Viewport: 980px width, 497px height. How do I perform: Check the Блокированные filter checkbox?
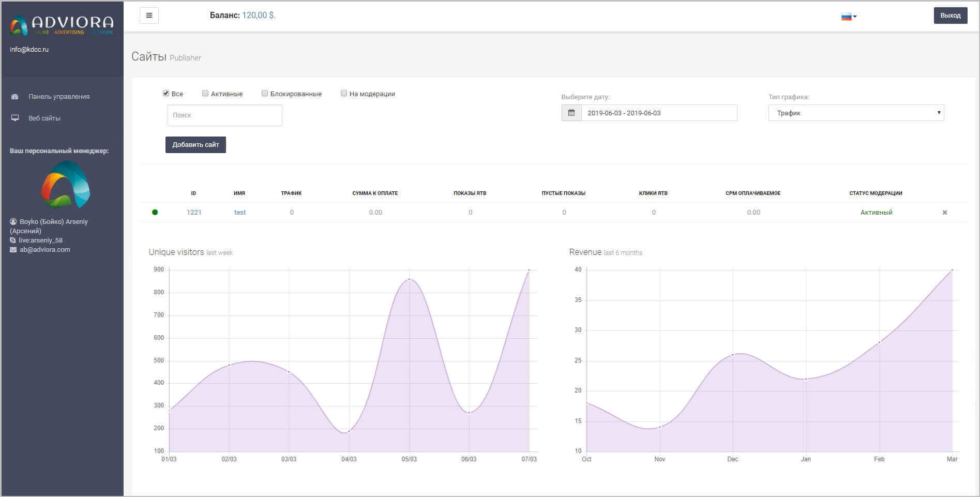(x=265, y=94)
